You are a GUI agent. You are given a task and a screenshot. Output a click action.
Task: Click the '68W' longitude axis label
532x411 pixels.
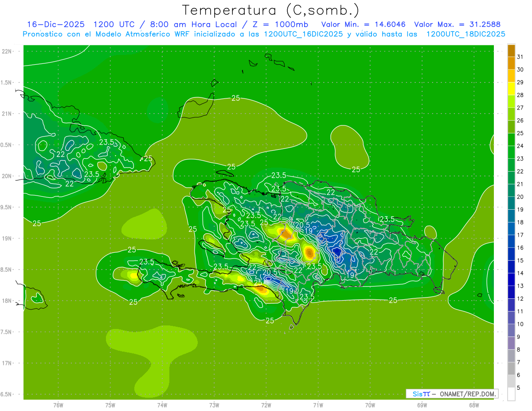[x=474, y=405]
